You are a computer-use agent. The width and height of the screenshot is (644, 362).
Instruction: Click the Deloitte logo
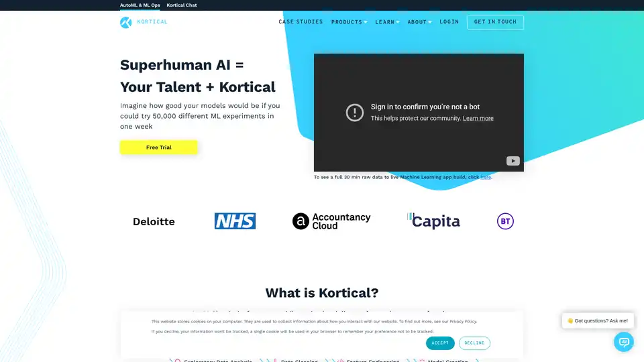pos(154,222)
